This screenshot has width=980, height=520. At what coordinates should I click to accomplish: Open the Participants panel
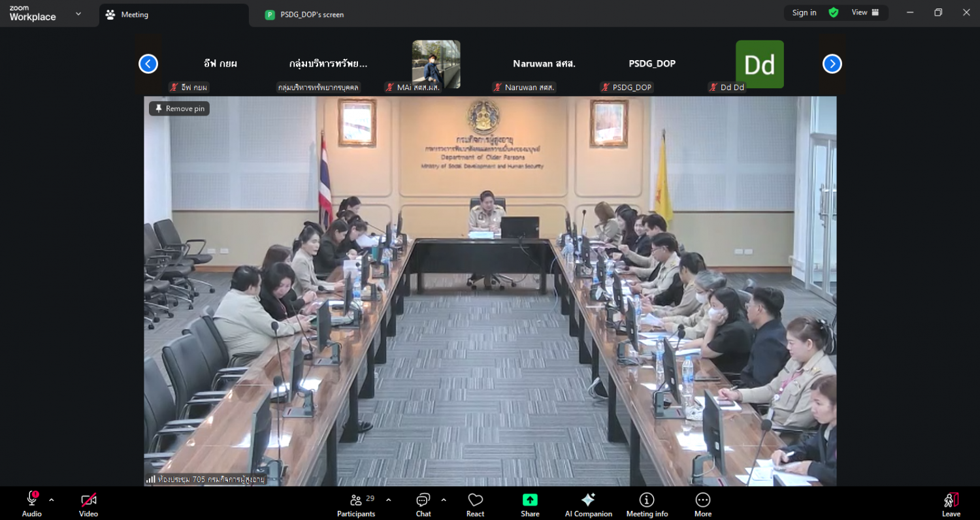[x=356, y=503]
